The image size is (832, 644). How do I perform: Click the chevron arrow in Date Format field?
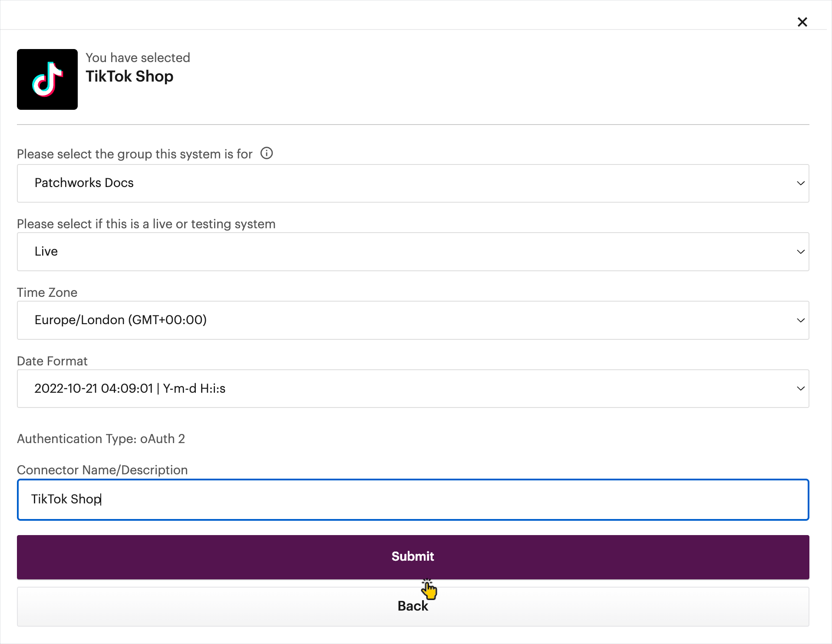[801, 388]
